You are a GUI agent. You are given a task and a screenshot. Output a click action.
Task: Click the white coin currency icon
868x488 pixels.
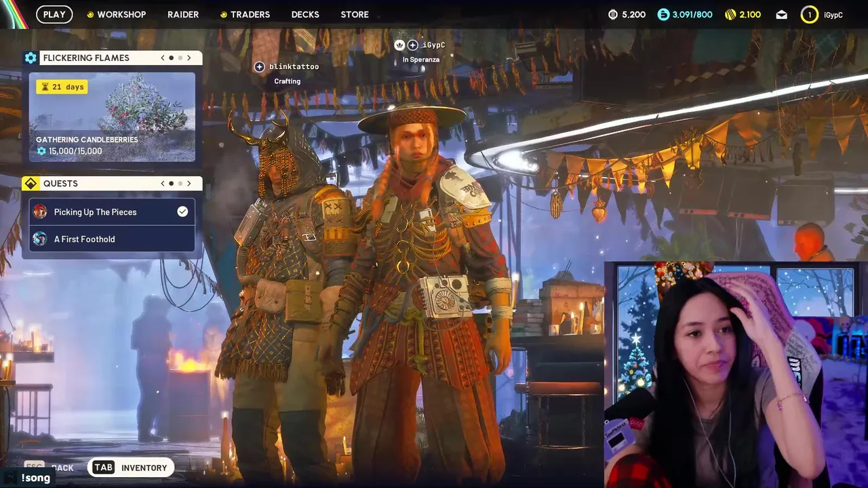point(613,14)
